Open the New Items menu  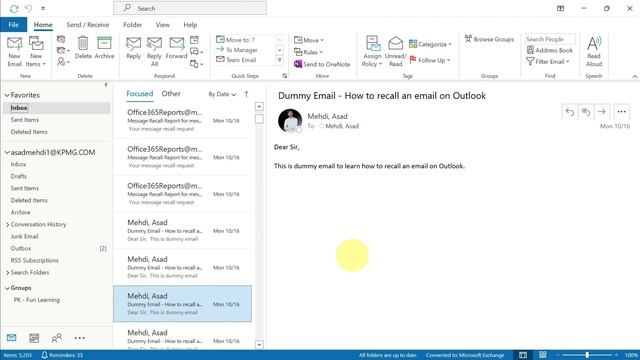(36, 51)
